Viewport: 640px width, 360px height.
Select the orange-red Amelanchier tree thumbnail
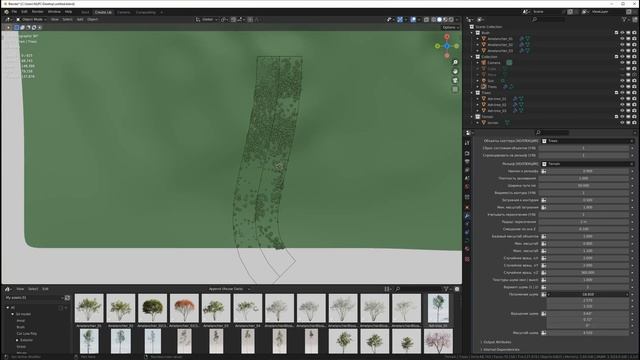pos(184,308)
